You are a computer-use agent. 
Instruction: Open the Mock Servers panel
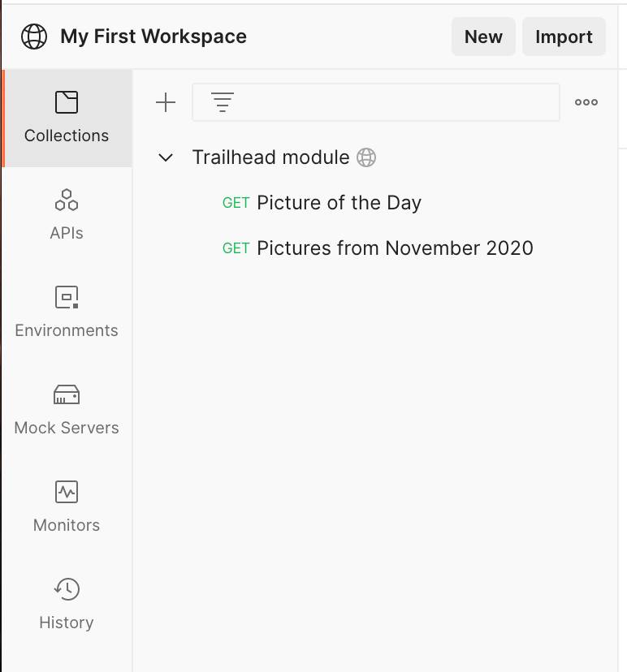[x=66, y=410]
